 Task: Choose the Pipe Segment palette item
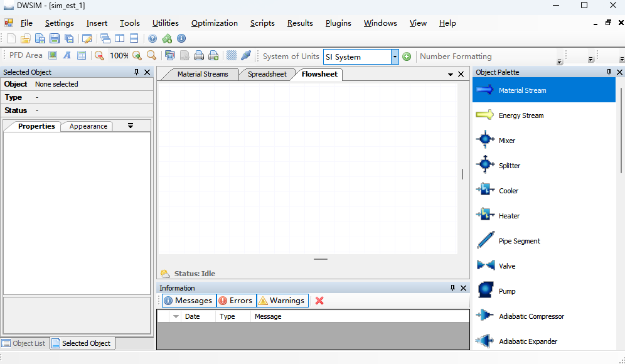coord(519,241)
